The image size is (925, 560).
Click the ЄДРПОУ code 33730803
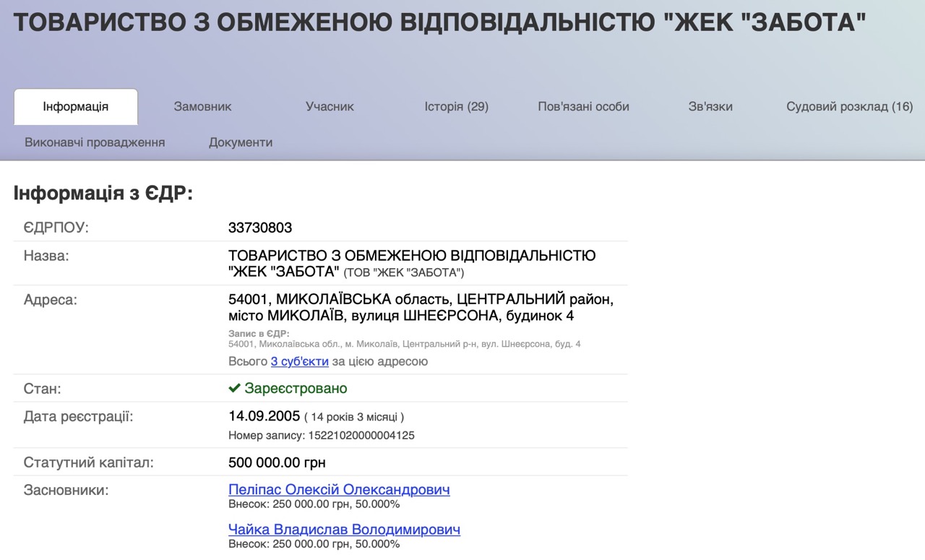click(260, 228)
